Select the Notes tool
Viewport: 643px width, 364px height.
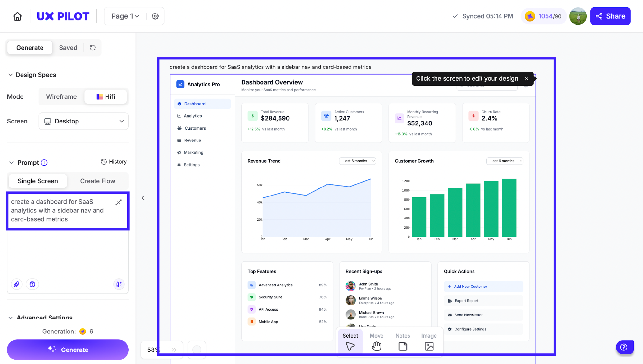403,342
